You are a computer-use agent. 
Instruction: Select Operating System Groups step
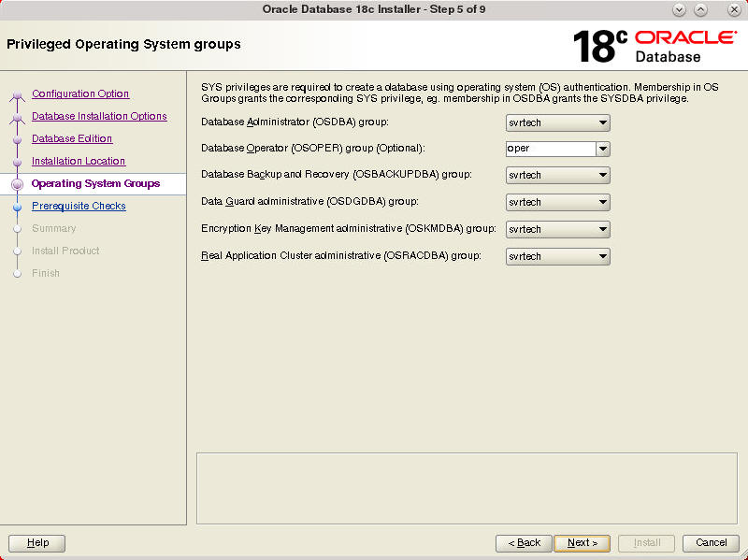point(95,183)
